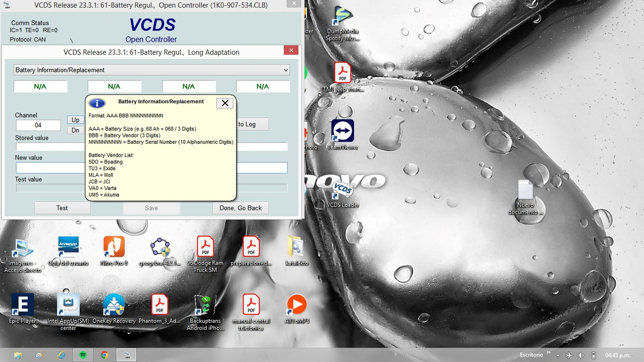
Task: Open Imágenes Acceso directo shortcut
Action: [x=23, y=254]
